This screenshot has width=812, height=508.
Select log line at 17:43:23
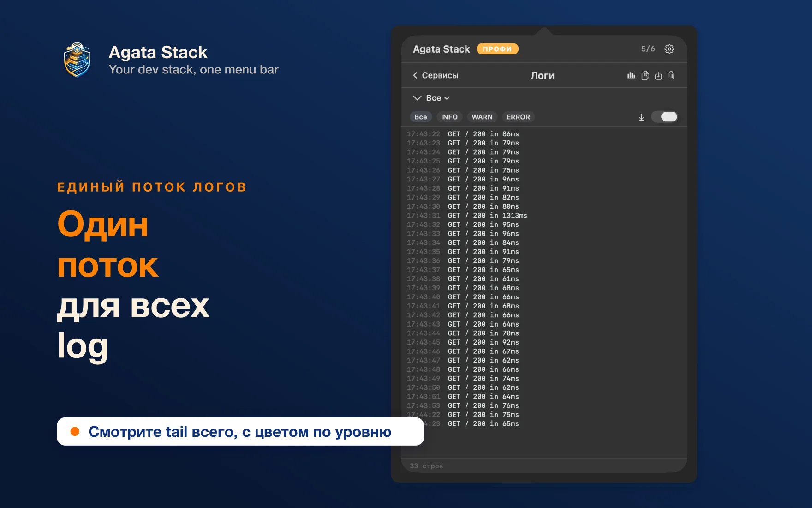(463, 143)
